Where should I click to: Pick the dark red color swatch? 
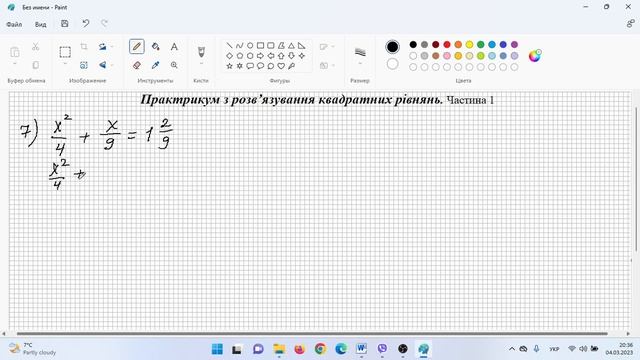(x=436, y=44)
